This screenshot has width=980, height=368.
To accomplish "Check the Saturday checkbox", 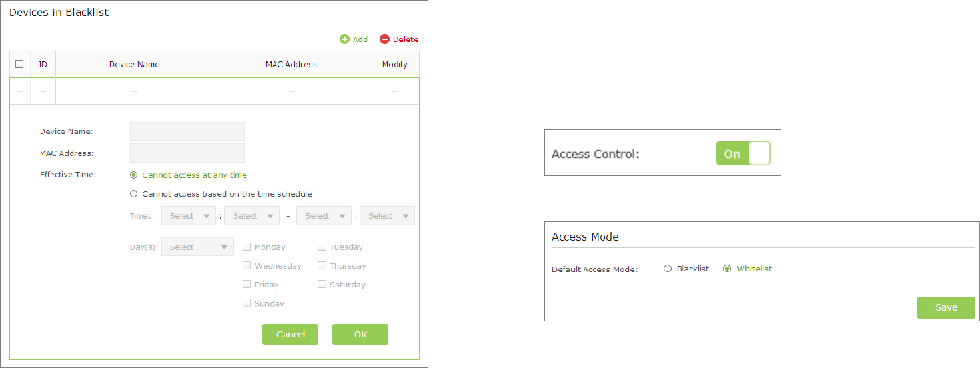I will [322, 284].
